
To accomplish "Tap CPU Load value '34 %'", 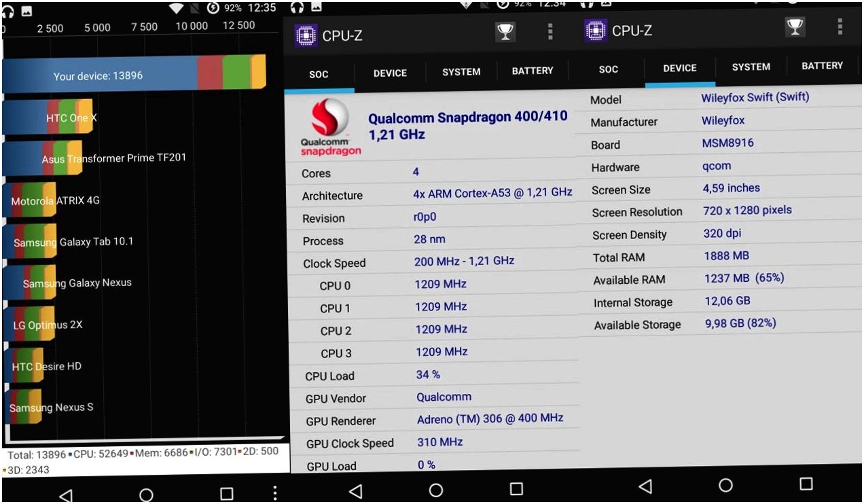I will coord(428,374).
